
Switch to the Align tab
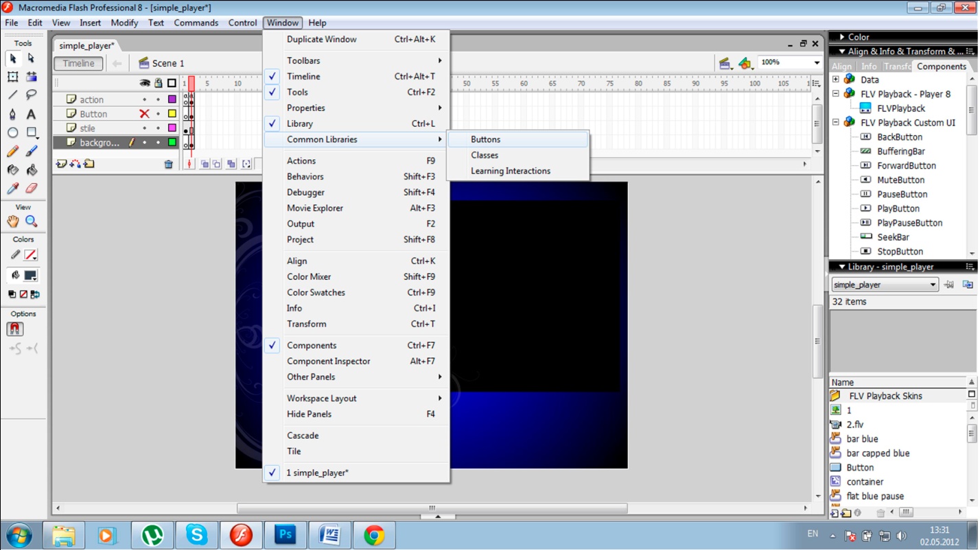coord(841,67)
